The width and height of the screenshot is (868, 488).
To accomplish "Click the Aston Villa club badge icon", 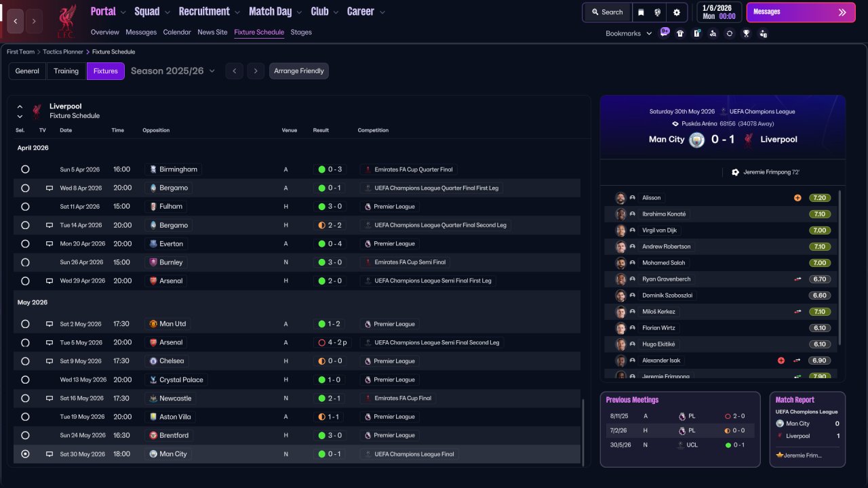I will (153, 417).
